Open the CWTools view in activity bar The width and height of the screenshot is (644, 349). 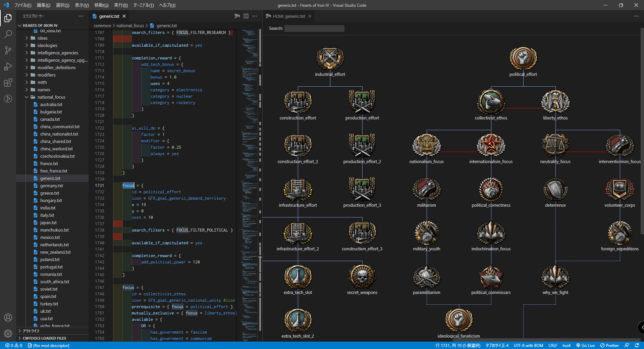[8, 99]
